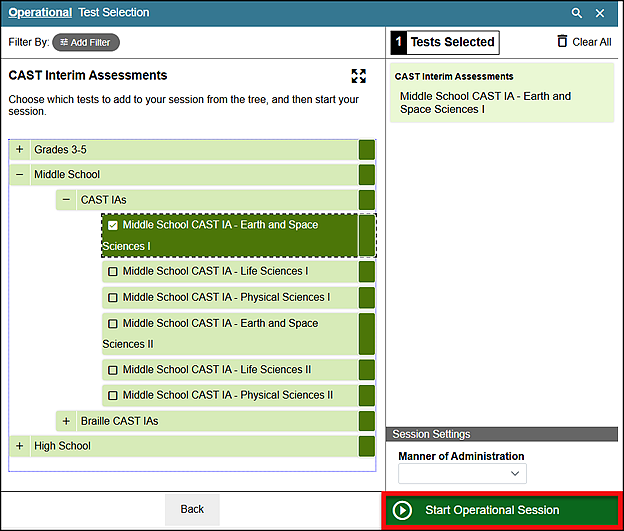624x531 pixels.
Task: Uncheck Middle School CAST IA Earth and Space Sciences I
Action: [x=113, y=225]
